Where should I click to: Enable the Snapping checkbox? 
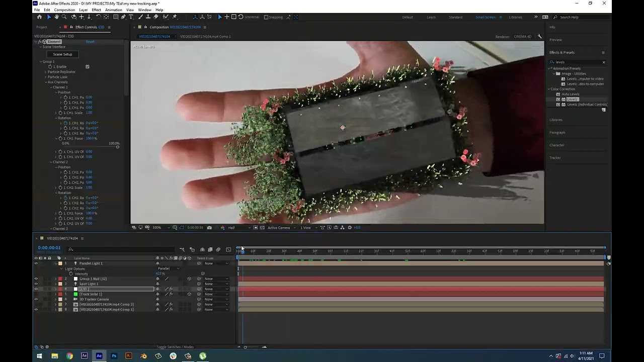[x=266, y=17]
